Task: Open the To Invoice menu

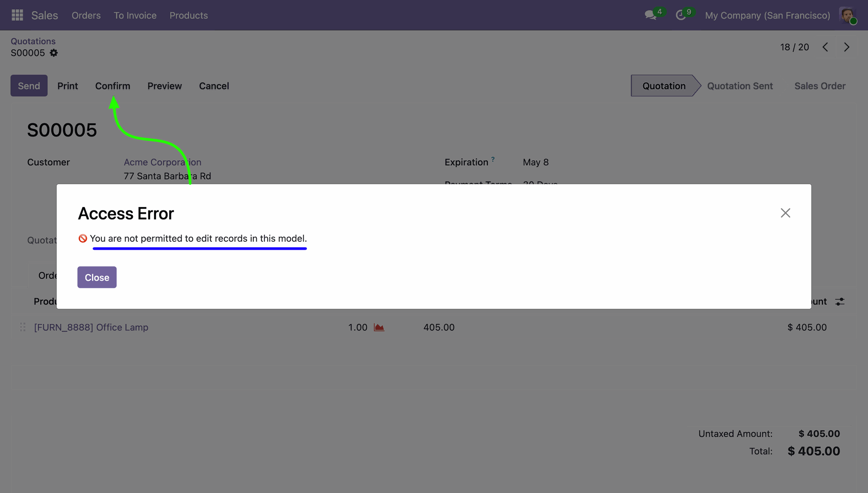Action: tap(135, 15)
